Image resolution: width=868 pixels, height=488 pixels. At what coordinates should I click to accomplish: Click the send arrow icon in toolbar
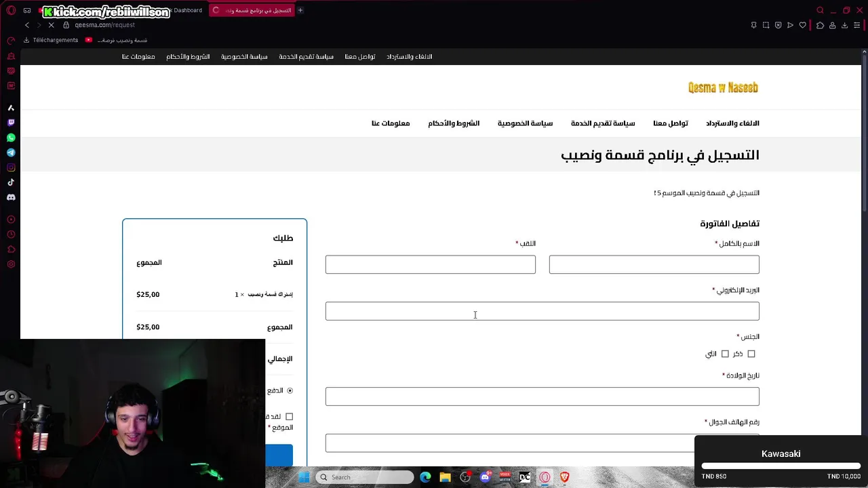790,25
